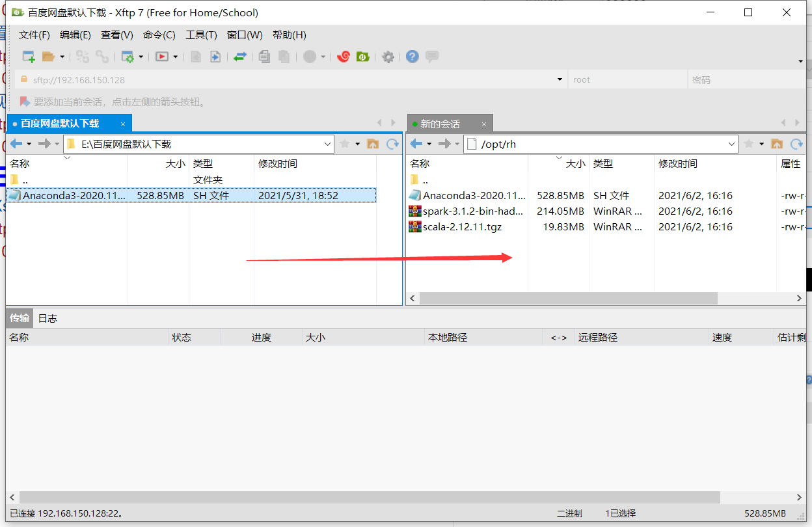The height and width of the screenshot is (527, 812).
Task: Click the New Session toolbar icon
Action: 29,57
